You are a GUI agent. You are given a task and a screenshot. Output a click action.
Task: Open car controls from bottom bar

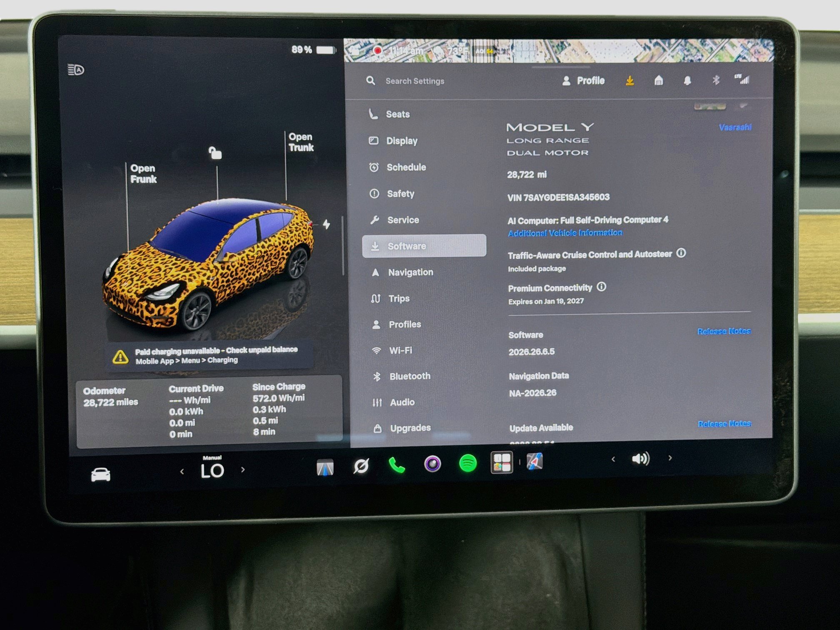point(100,474)
